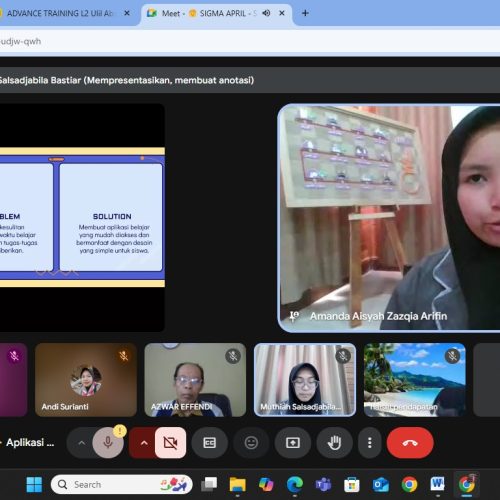Click muted mic icon on Muthiah tile

point(343,356)
